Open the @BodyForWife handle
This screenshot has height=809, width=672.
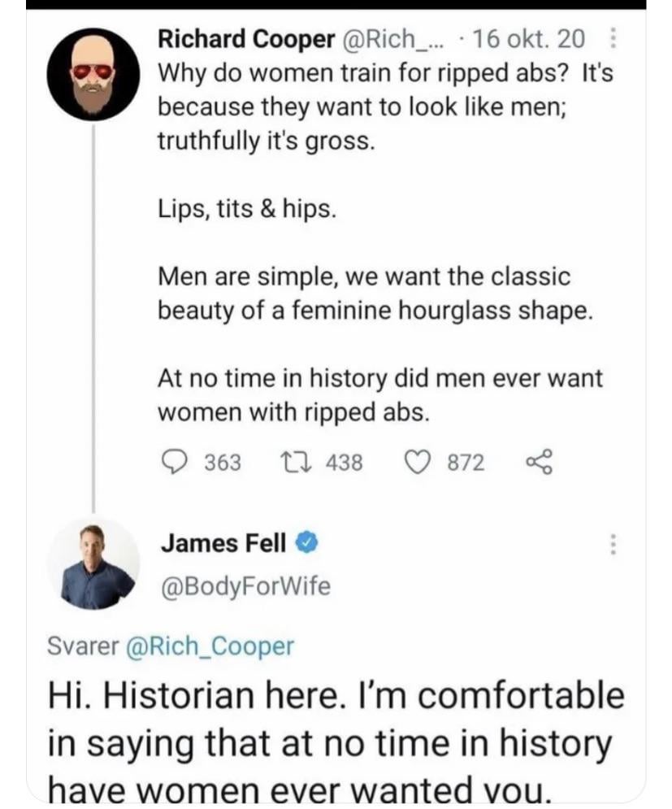pyautogui.click(x=245, y=586)
